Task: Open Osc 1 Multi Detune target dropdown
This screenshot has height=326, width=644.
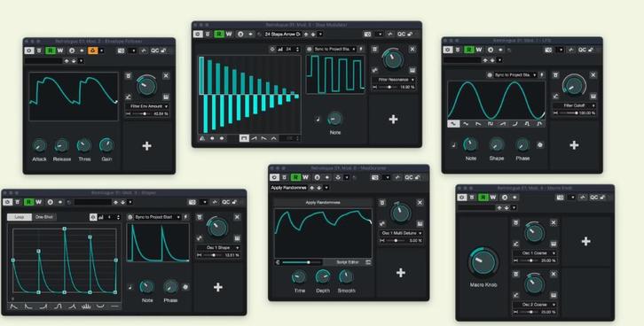Action: tap(401, 233)
